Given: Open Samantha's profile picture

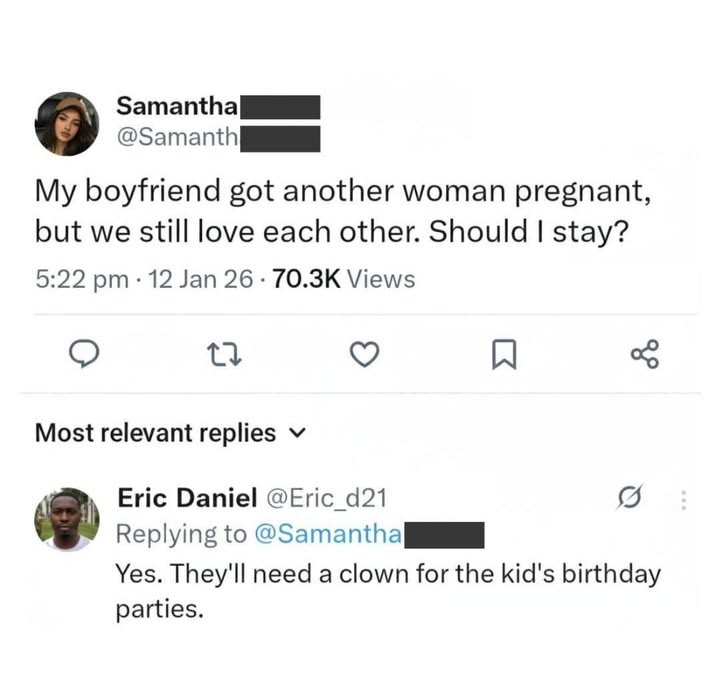Looking at the screenshot, I should click(67, 124).
